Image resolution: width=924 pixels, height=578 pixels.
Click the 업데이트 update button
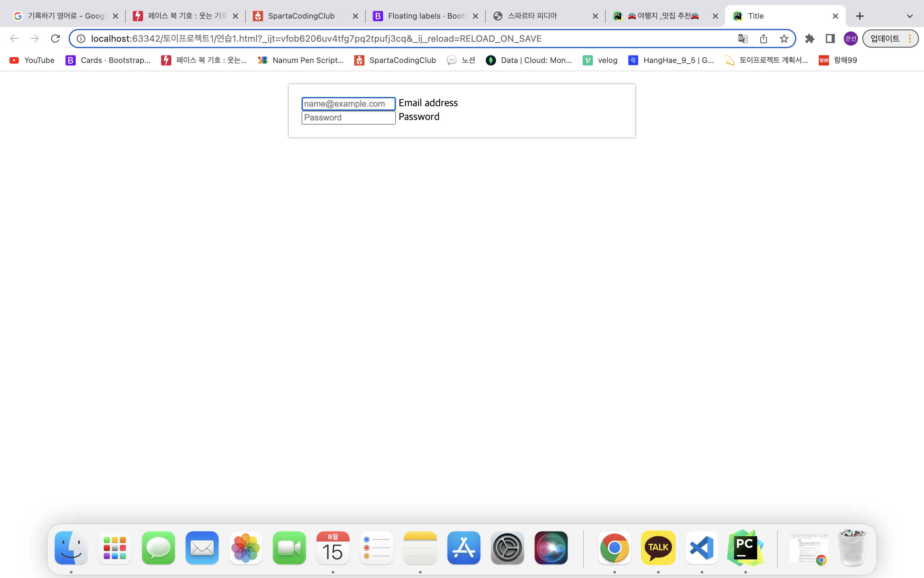[x=890, y=39]
